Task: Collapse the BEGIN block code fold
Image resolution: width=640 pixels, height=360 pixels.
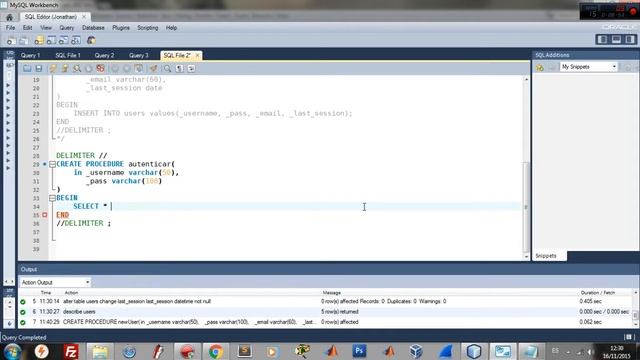Action: [52, 198]
